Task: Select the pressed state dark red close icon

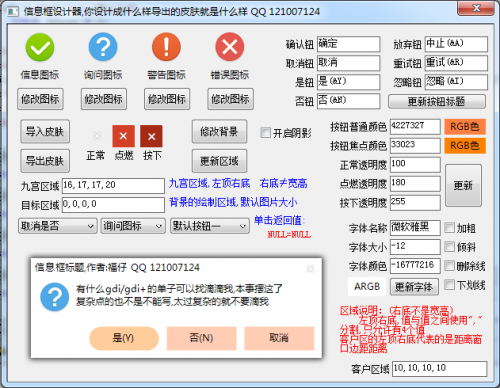Action: tap(151, 136)
